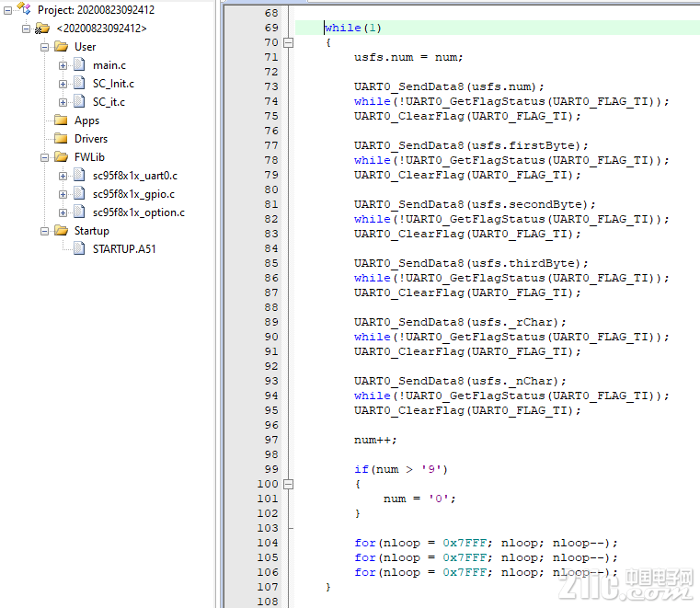Select sc95f8x1x_uart0.c in the tree
The height and width of the screenshot is (608, 700).
(x=135, y=176)
